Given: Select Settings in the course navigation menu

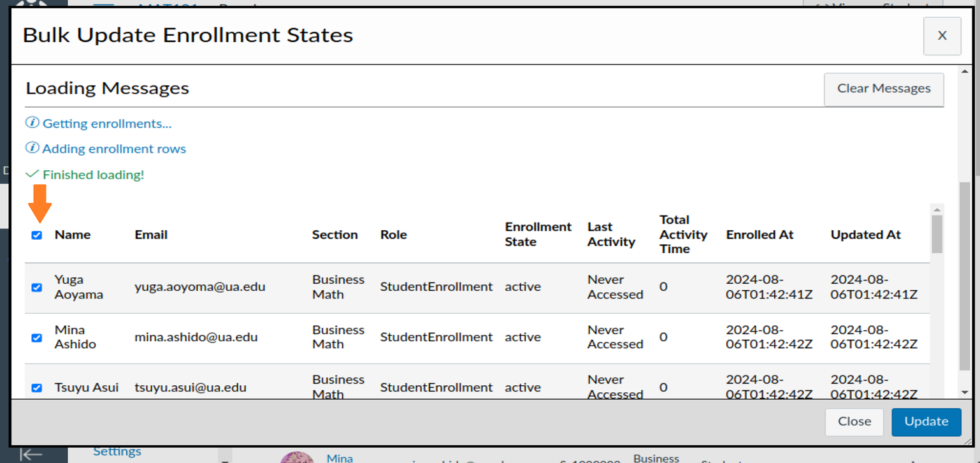Looking at the screenshot, I should (x=117, y=451).
